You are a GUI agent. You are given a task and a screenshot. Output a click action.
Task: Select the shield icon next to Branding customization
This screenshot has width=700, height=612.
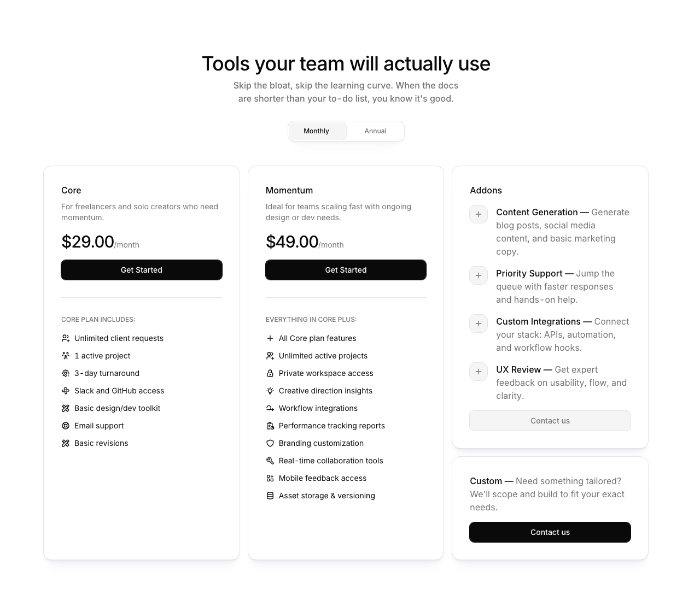pyautogui.click(x=270, y=443)
